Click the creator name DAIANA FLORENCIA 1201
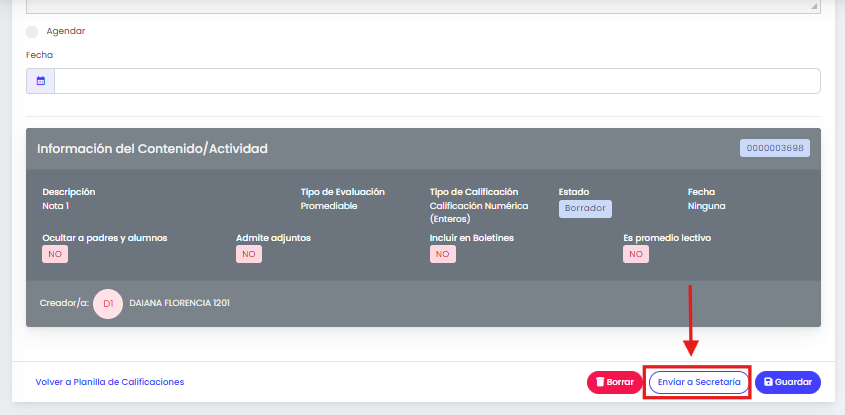Image resolution: width=845 pixels, height=415 pixels. (x=179, y=303)
